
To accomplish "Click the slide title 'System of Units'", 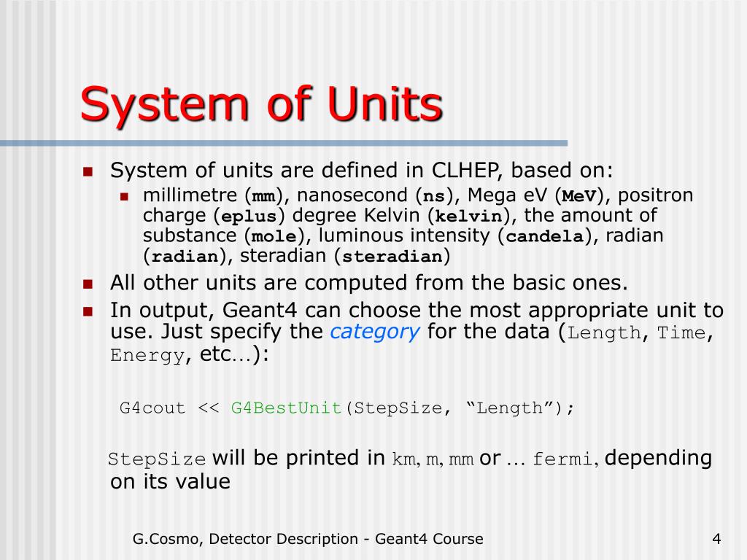I will pyautogui.click(x=262, y=104).
